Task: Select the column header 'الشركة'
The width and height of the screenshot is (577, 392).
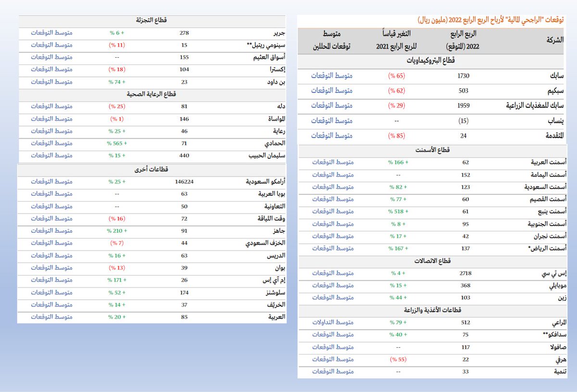Action: (555, 40)
